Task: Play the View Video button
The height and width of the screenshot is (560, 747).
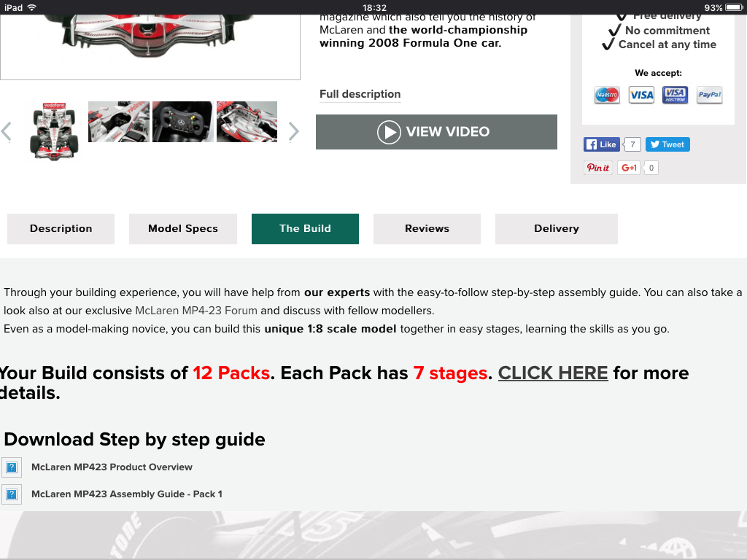Action: click(436, 132)
